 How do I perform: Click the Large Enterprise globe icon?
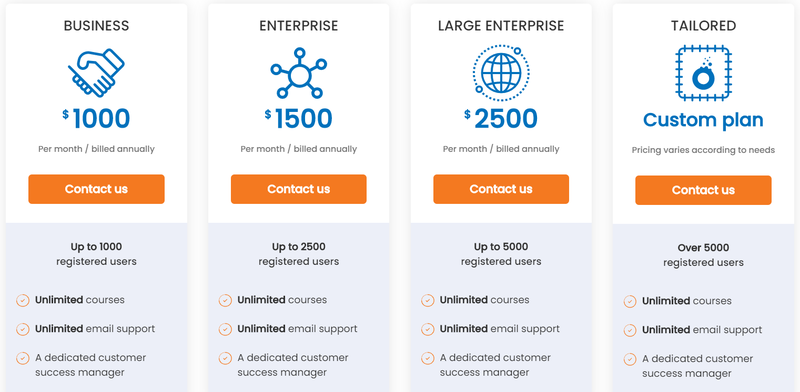[x=501, y=72]
